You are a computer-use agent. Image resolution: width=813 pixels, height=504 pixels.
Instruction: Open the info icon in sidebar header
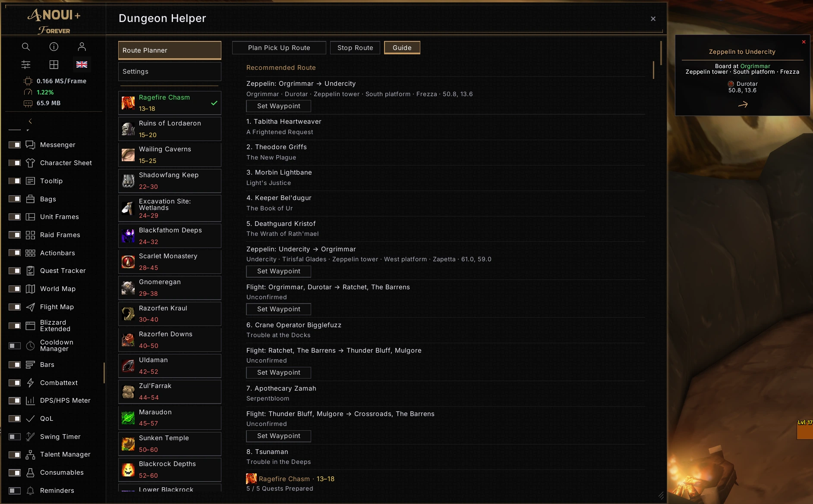coord(54,47)
